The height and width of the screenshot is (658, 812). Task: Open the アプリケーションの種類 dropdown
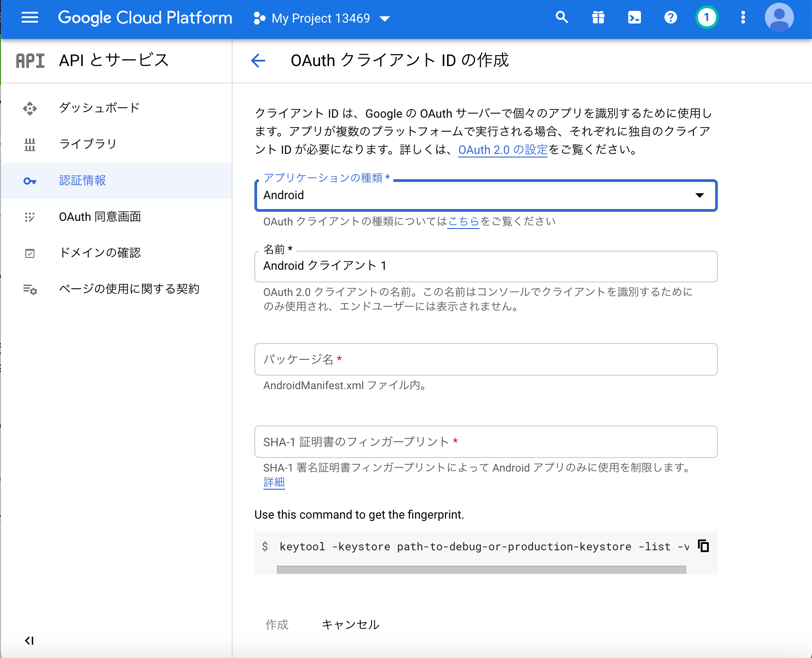700,195
